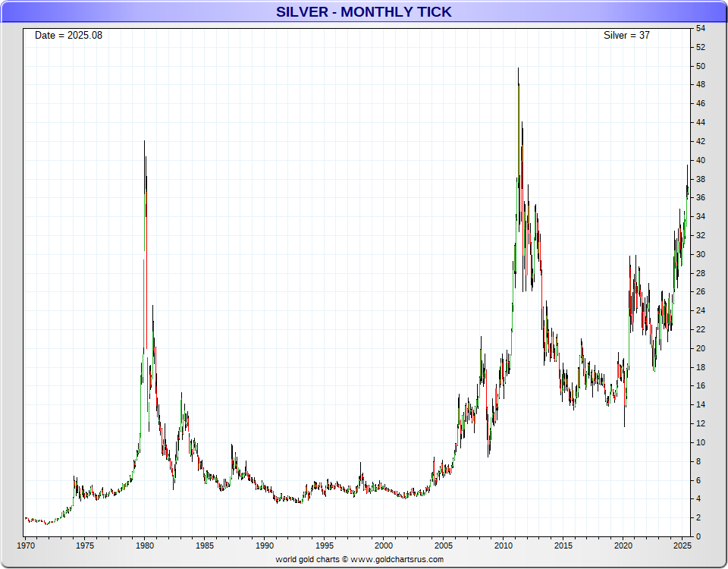
Task: Select the Silver = 37 value label
Action: pos(626,36)
